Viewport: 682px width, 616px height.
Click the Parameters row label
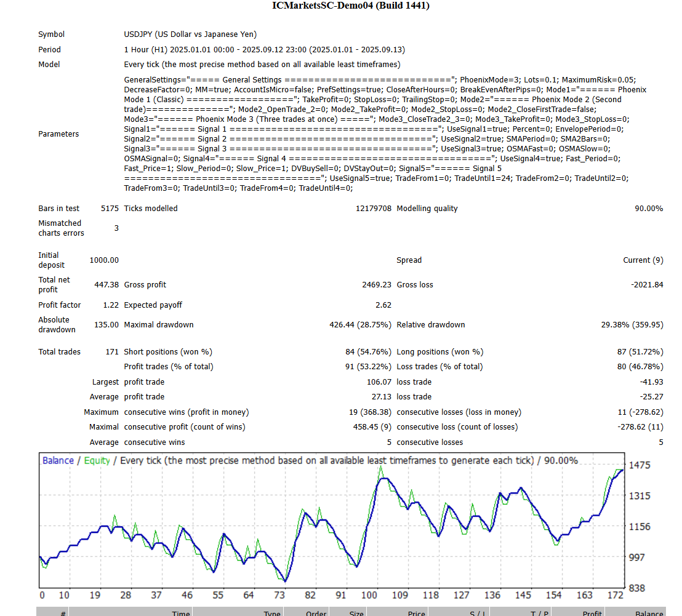(58, 134)
